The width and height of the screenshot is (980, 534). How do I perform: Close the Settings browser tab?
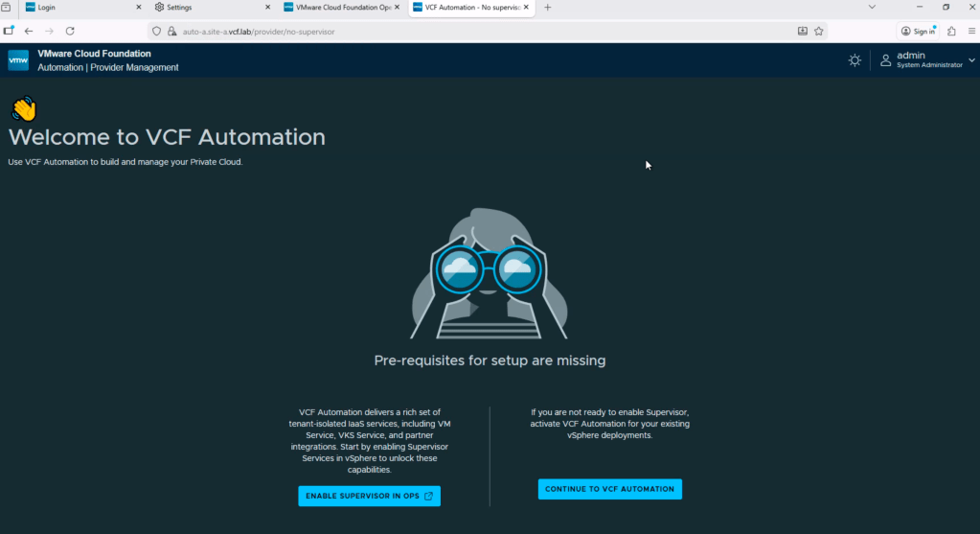267,8
